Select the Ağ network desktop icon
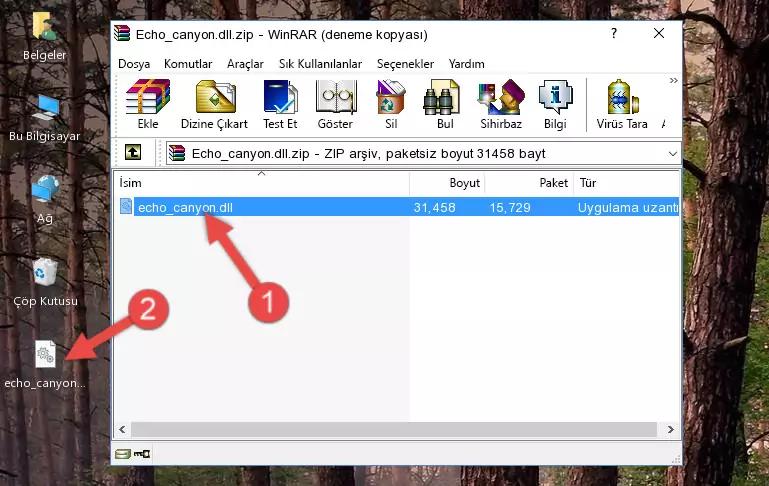769x486 pixels. (45, 200)
